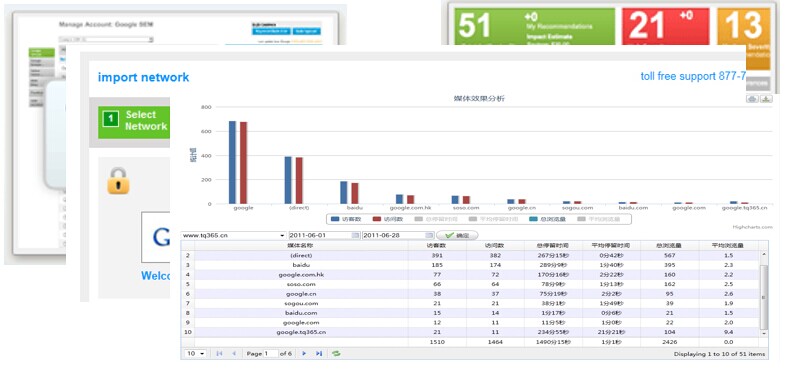The image size is (794, 372).
Task: Sort by the 访客数 column header
Action: point(437,245)
